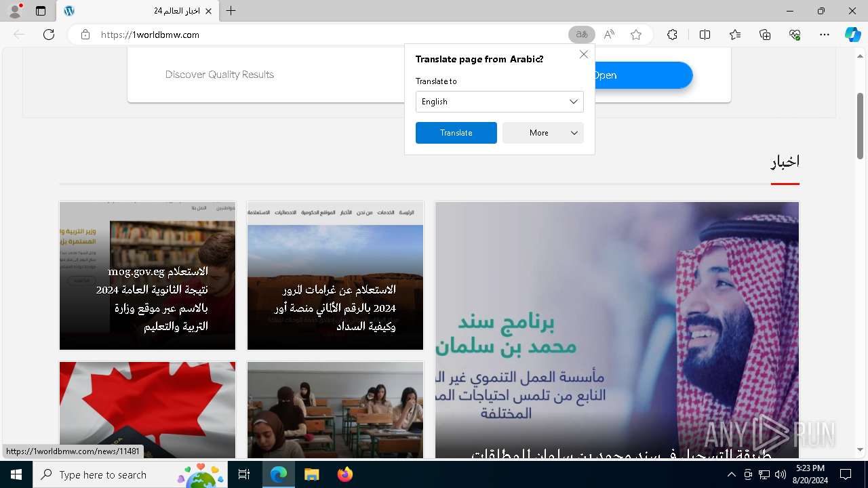Open a new tab with plus button

231,11
